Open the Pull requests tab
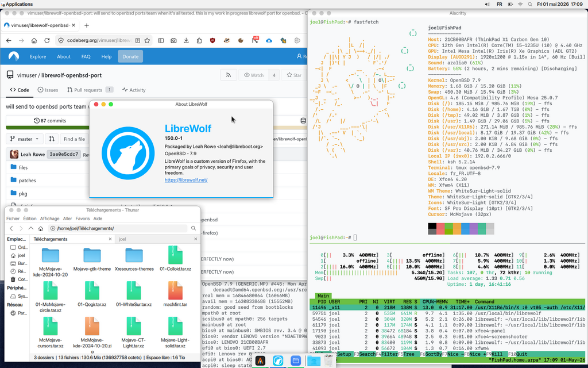588x368 pixels. [x=90, y=90]
